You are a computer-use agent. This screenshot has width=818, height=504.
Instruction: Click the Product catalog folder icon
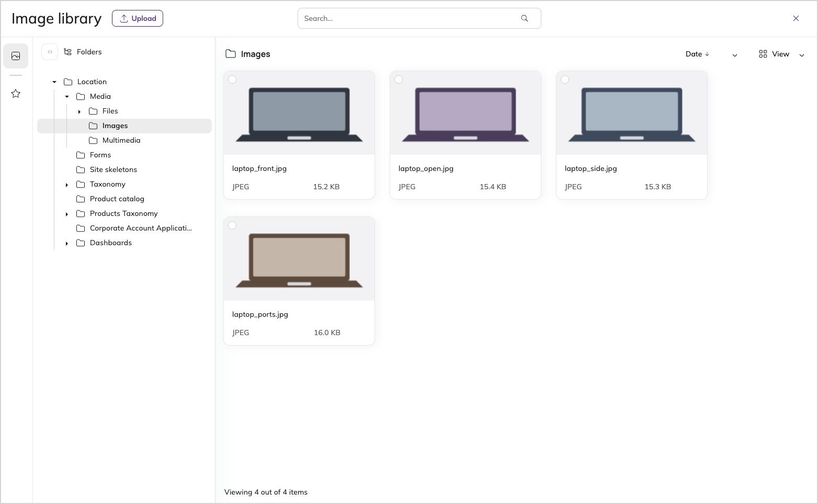click(x=81, y=199)
